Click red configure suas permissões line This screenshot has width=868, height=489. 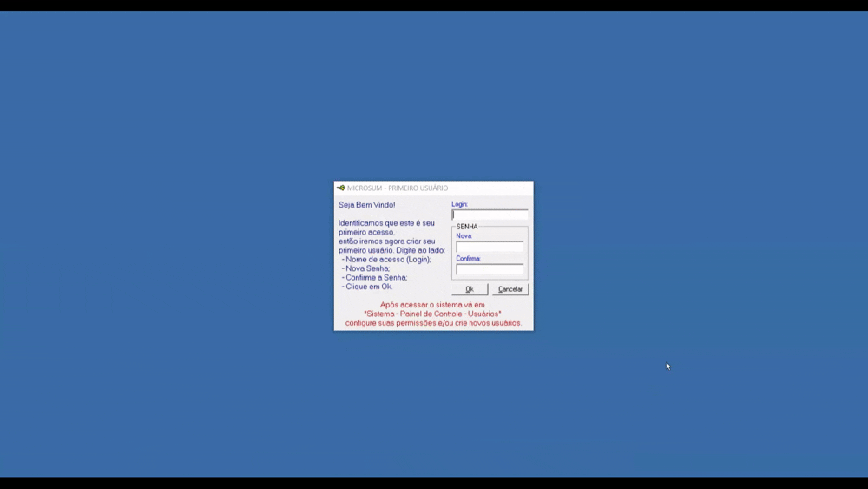click(x=433, y=323)
